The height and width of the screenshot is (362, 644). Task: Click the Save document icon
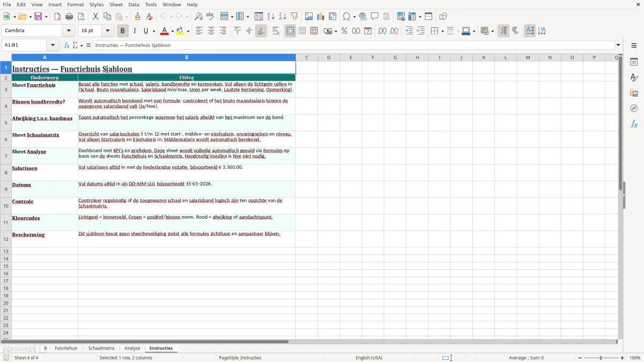38,17
